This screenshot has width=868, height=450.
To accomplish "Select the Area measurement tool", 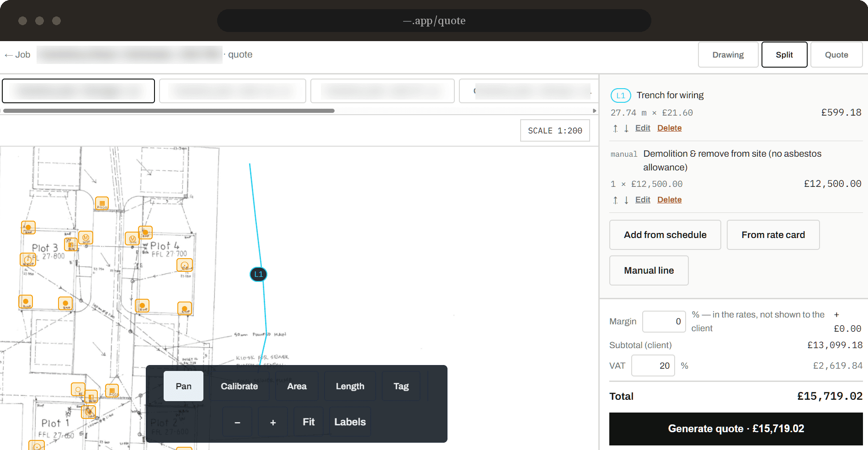I will point(297,386).
